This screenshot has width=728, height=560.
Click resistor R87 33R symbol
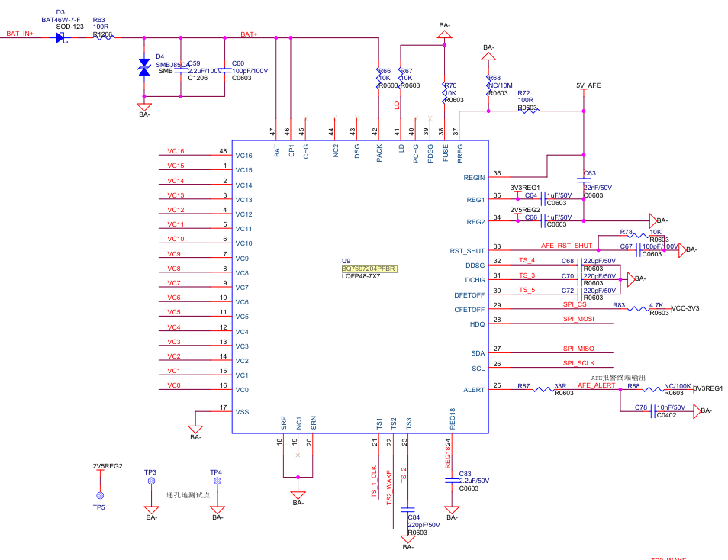(x=543, y=389)
